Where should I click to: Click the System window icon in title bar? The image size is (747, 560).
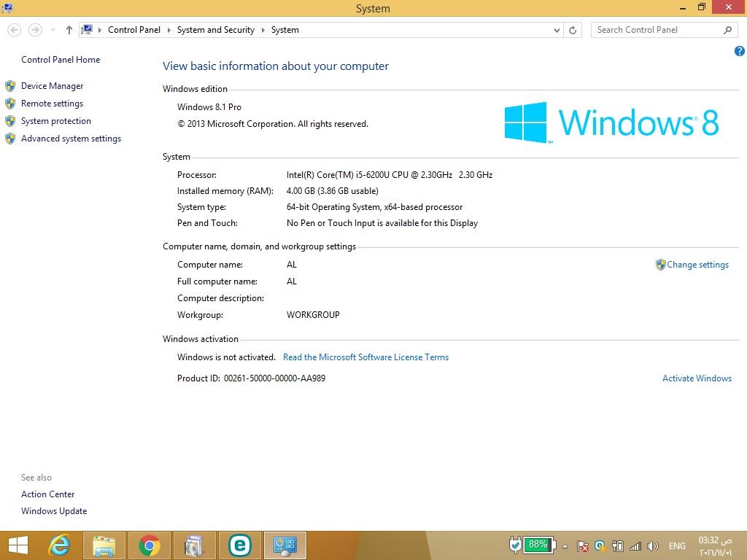point(7,7)
